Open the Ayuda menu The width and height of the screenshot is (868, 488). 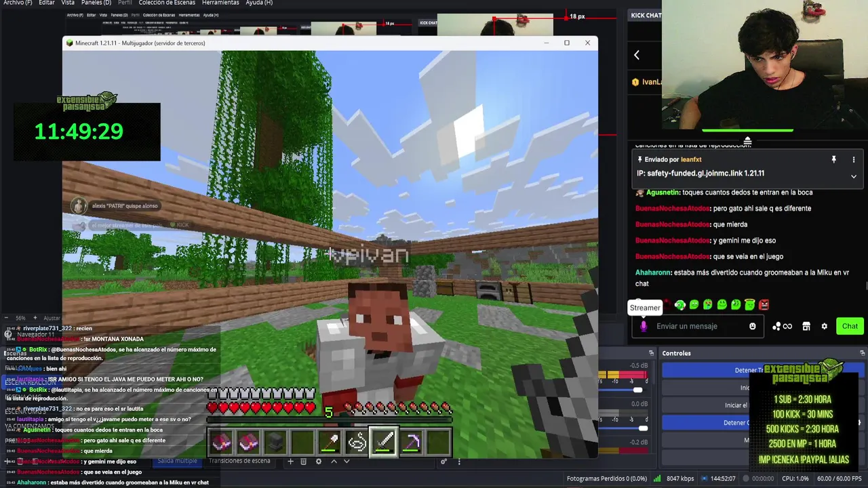pyautogui.click(x=259, y=3)
